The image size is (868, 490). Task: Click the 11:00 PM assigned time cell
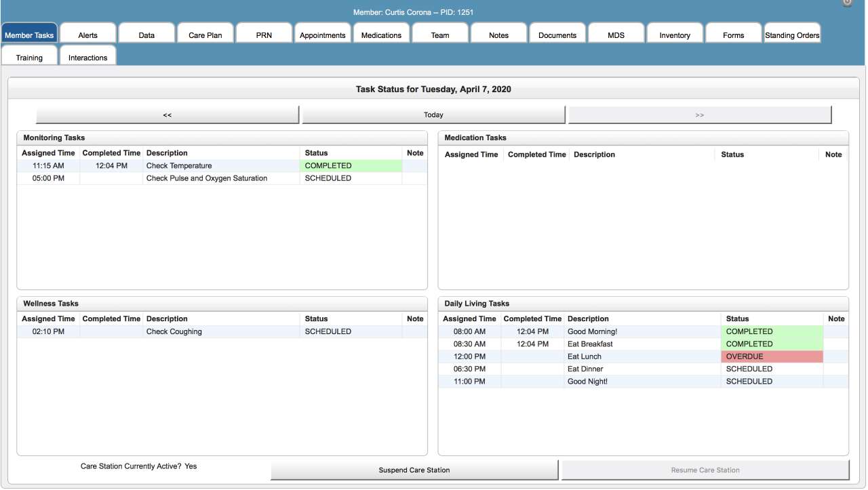pyautogui.click(x=469, y=382)
